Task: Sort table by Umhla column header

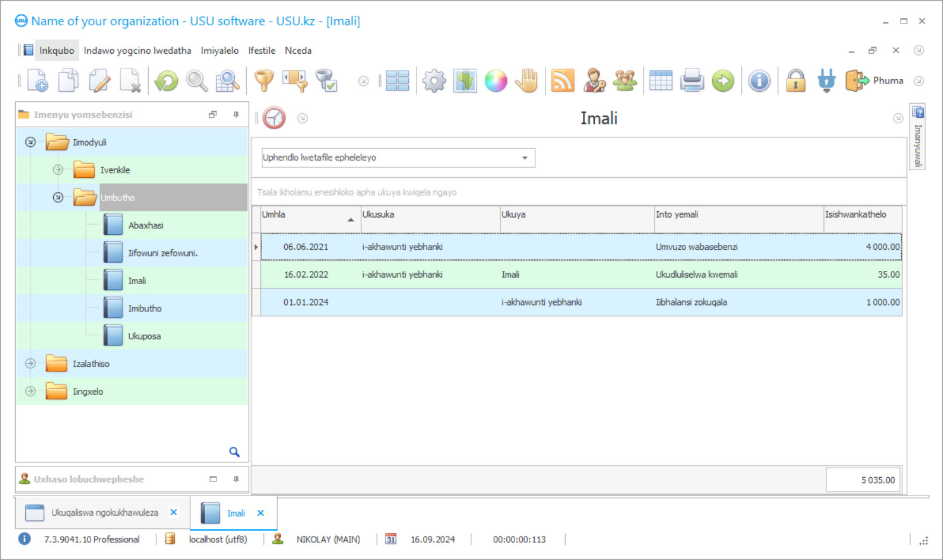Action: point(308,215)
